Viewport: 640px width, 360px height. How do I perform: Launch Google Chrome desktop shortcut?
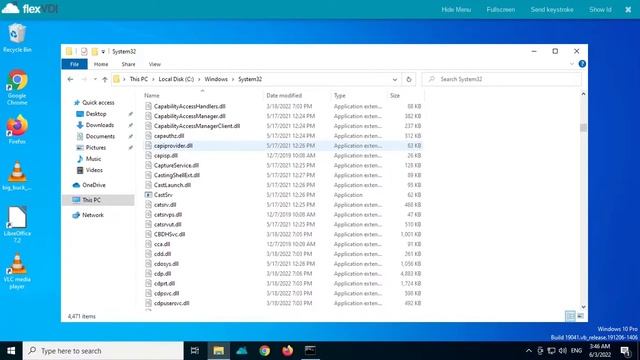pos(17,87)
